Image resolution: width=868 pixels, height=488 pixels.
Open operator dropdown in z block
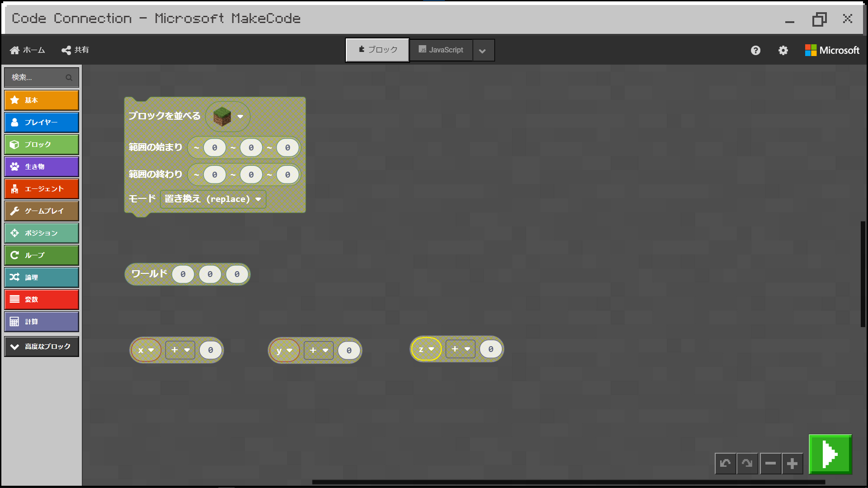tap(461, 349)
